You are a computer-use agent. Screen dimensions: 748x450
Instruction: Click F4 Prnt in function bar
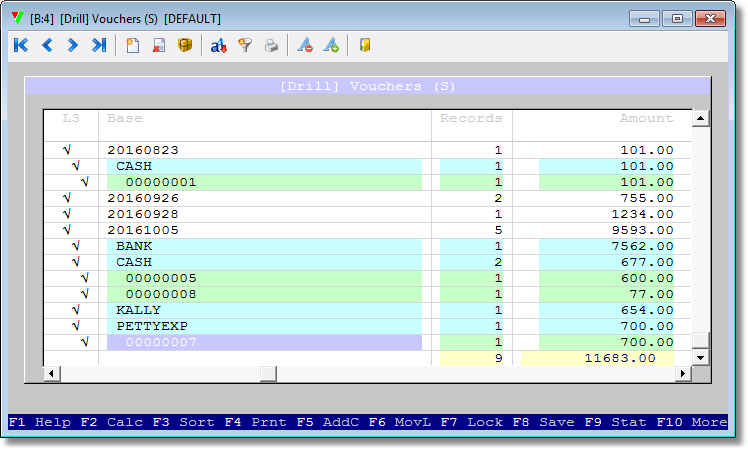click(256, 422)
